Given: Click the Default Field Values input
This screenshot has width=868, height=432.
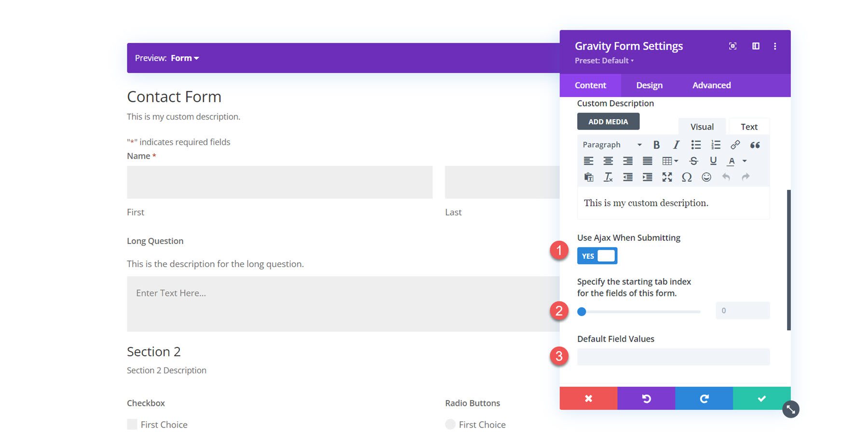Looking at the screenshot, I should pyautogui.click(x=673, y=357).
